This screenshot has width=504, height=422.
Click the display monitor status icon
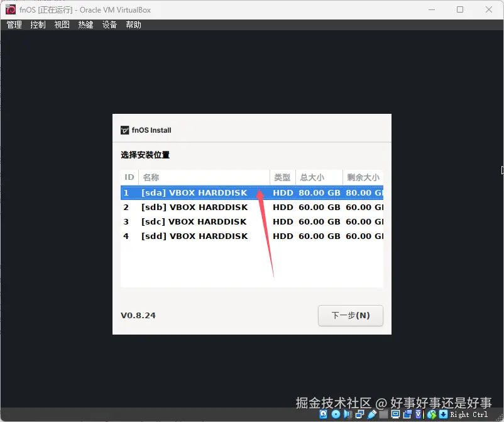[x=395, y=414]
